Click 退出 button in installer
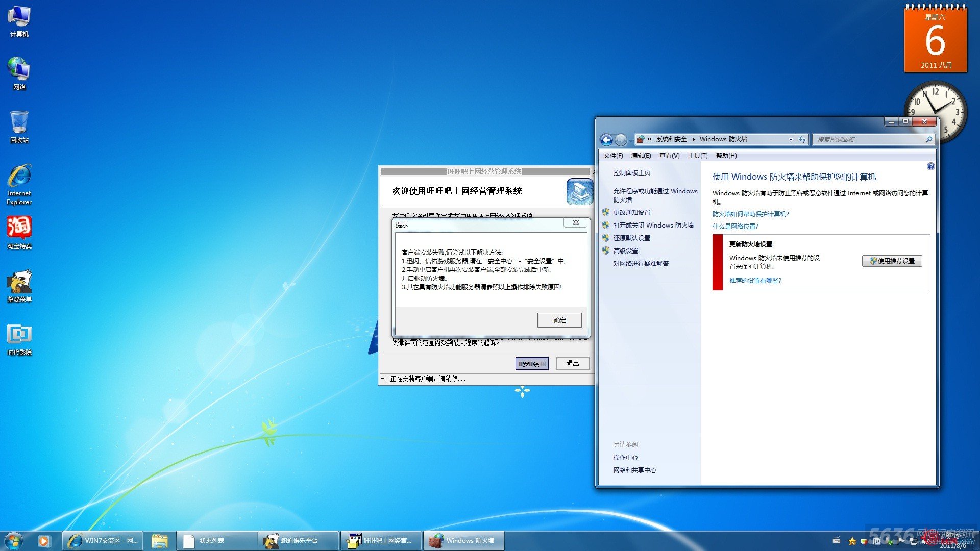 tap(573, 364)
